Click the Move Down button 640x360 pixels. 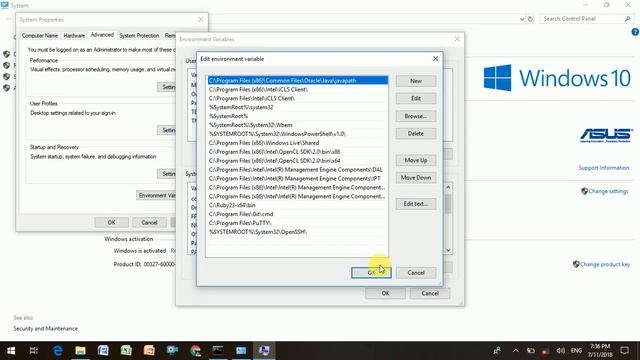click(x=416, y=178)
